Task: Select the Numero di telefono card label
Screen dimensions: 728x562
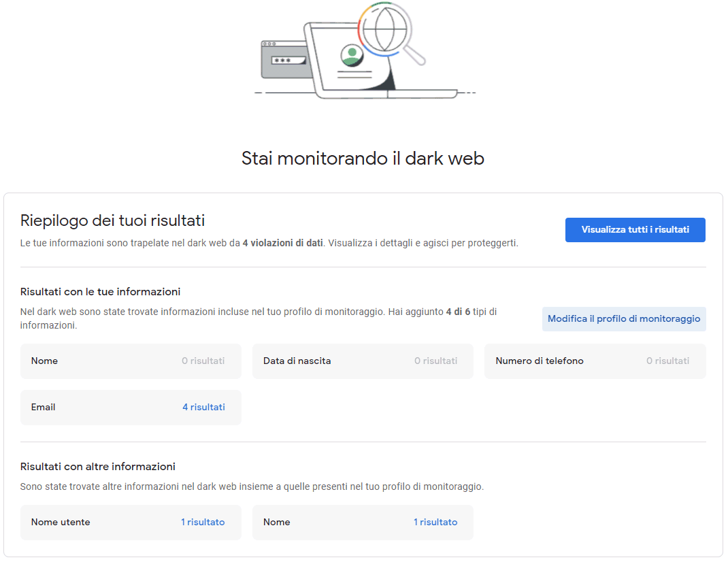Action: coord(539,361)
